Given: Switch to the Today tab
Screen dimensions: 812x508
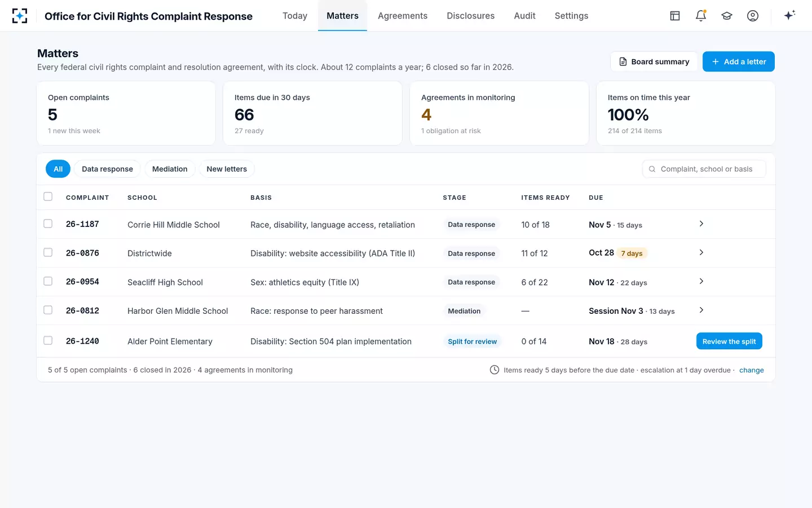Looking at the screenshot, I should pyautogui.click(x=295, y=16).
